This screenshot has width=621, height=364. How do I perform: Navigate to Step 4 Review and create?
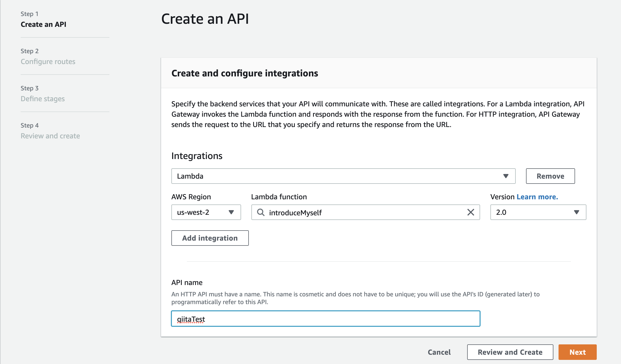pyautogui.click(x=50, y=136)
